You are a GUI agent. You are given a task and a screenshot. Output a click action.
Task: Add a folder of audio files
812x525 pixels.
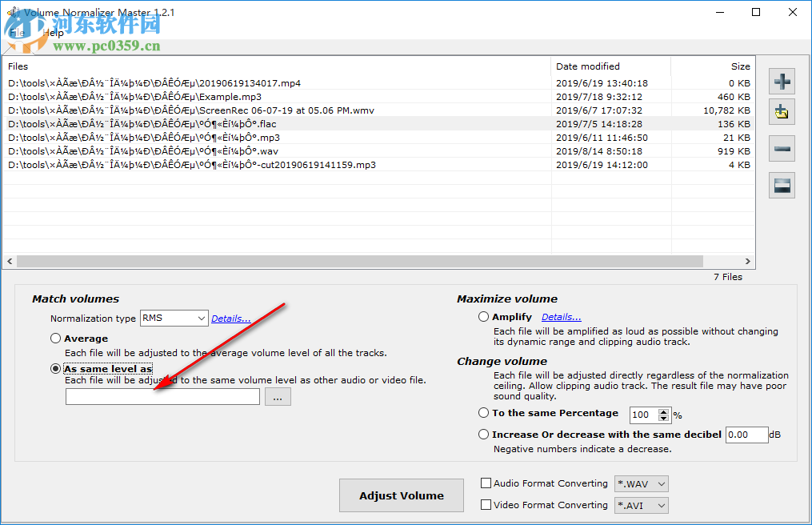coord(782,111)
